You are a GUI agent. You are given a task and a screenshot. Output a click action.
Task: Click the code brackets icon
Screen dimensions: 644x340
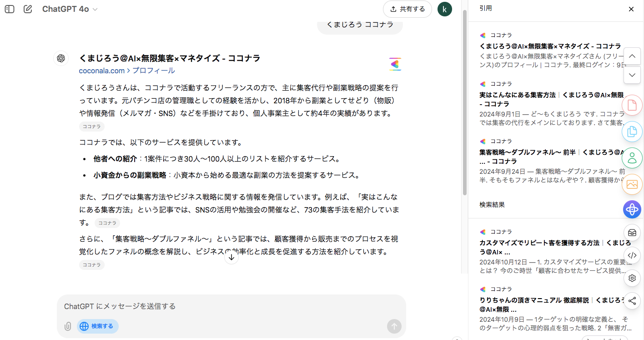(632, 255)
